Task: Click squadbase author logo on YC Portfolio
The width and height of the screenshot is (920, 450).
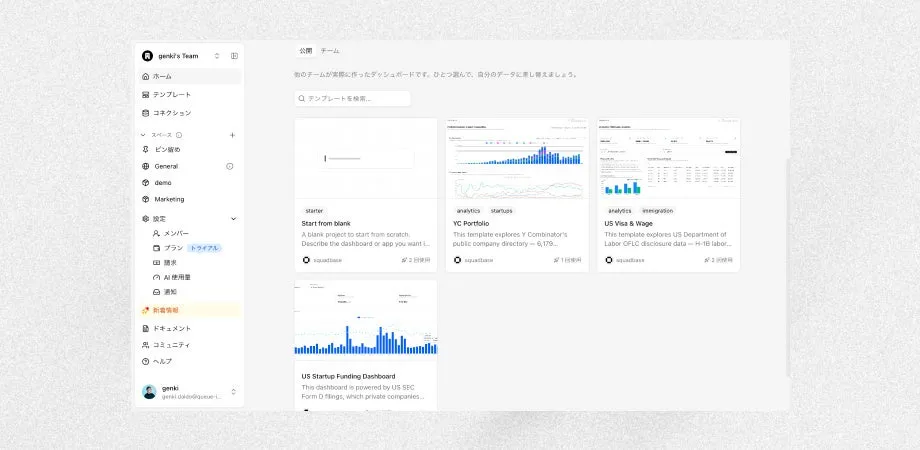Action: click(457, 260)
